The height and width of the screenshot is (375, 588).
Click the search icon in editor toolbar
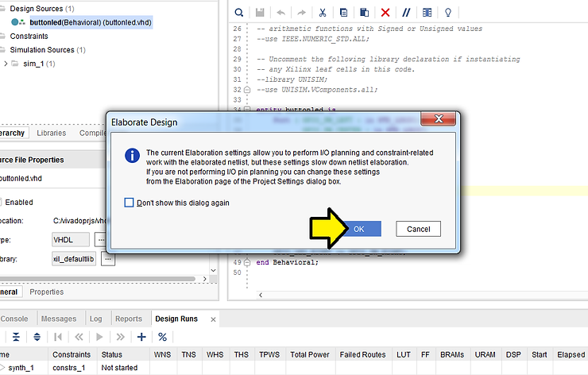tap(239, 13)
